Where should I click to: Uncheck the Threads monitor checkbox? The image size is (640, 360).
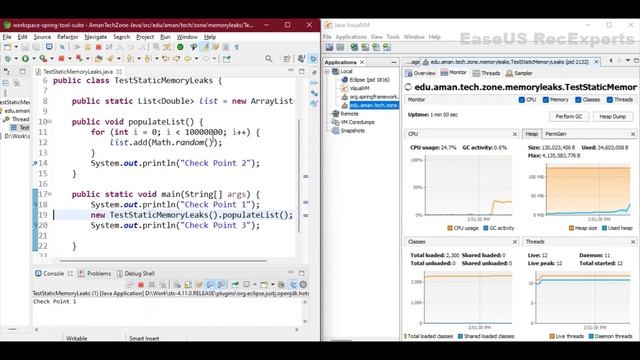[x=609, y=100]
